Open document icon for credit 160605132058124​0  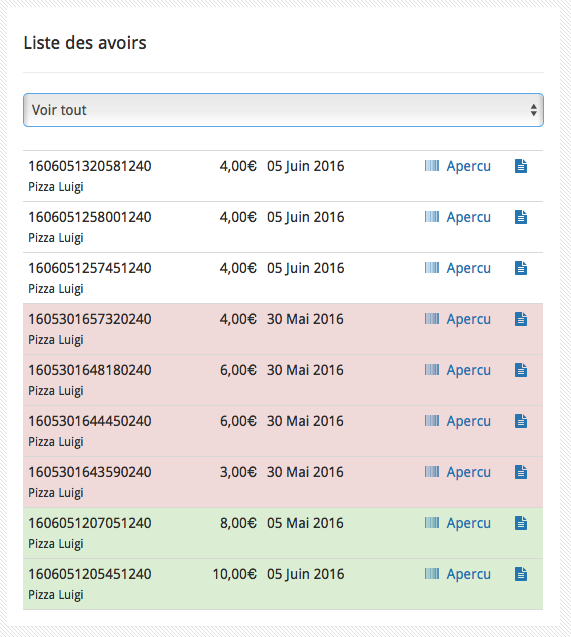point(521,166)
